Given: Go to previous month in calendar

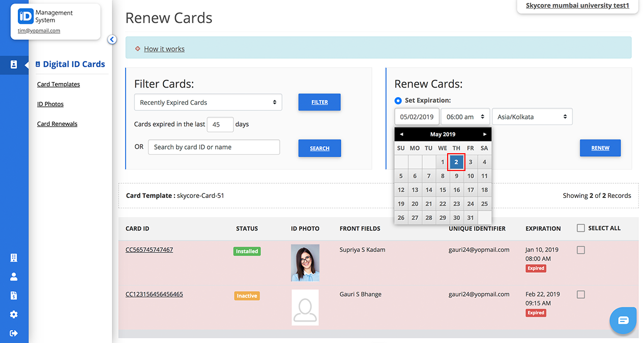Looking at the screenshot, I should 401,134.
